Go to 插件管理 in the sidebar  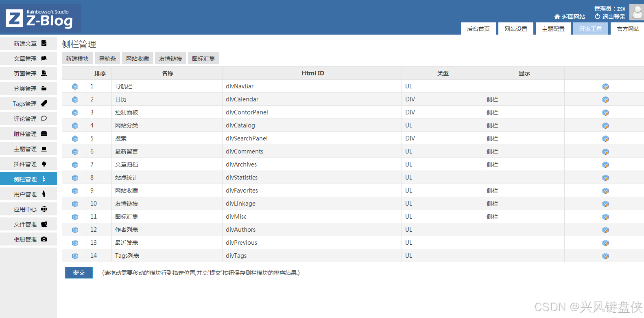28,164
